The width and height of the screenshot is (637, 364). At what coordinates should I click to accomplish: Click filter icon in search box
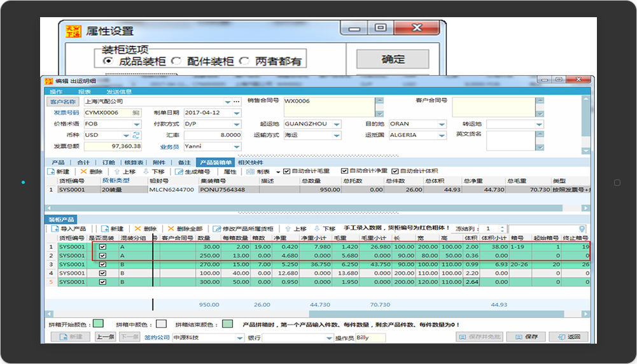pyautogui.click(x=582, y=228)
